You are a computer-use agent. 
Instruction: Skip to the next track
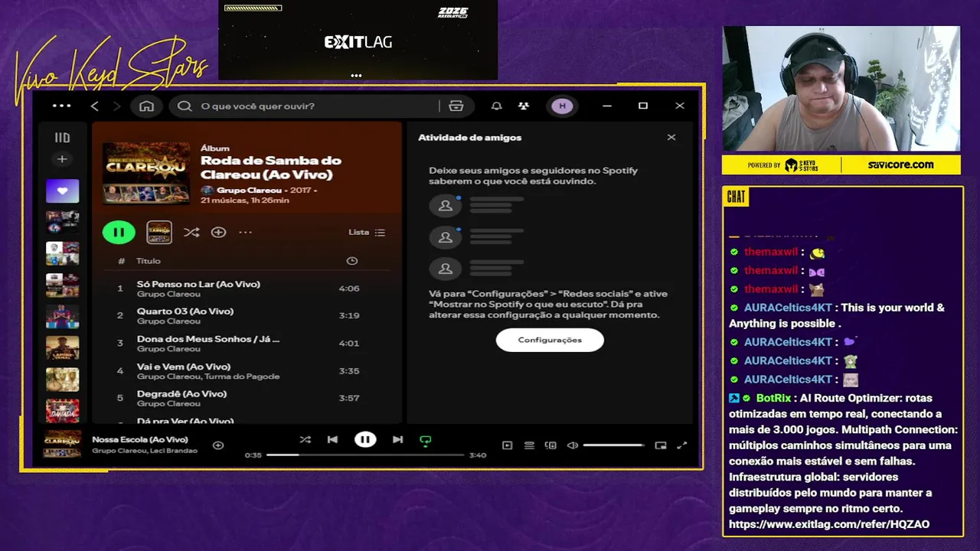[397, 439]
